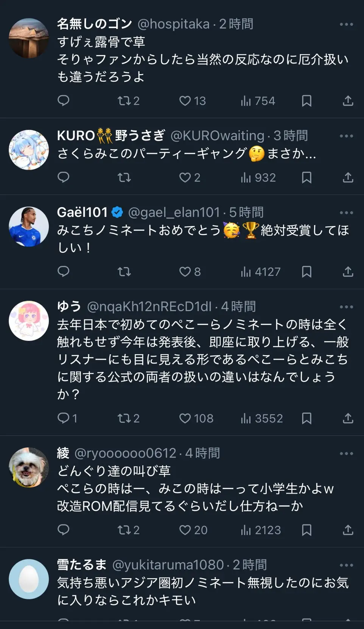Bookmark the @hospitaka post

(x=306, y=101)
